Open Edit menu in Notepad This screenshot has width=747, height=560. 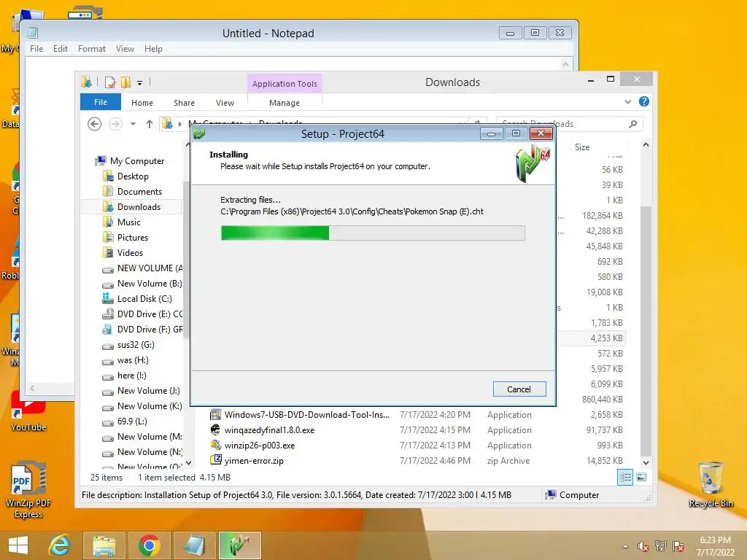pos(61,49)
